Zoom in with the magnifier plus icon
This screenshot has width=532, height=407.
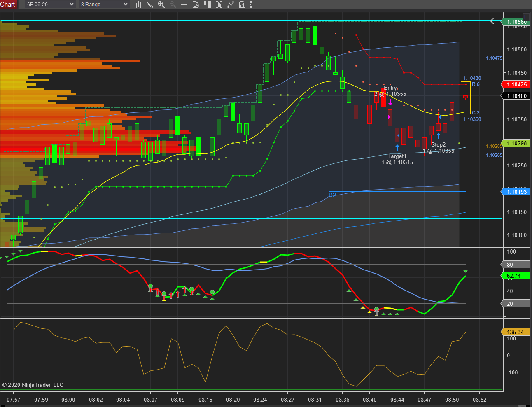pyautogui.click(x=161, y=5)
